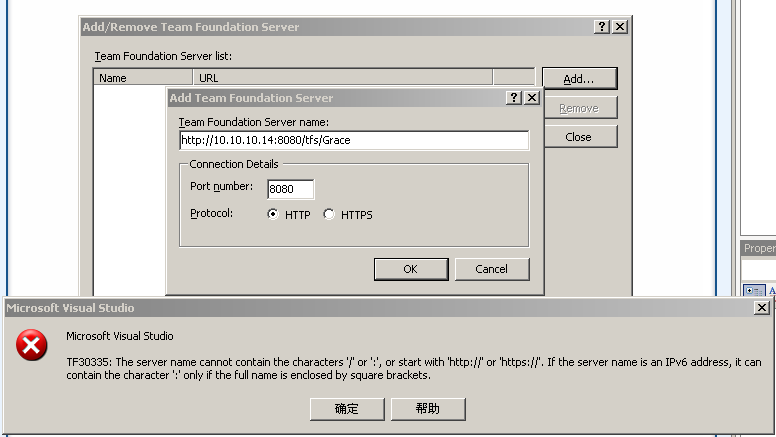
Task: Click the categorized icon in Properties panel
Action: tap(754, 291)
